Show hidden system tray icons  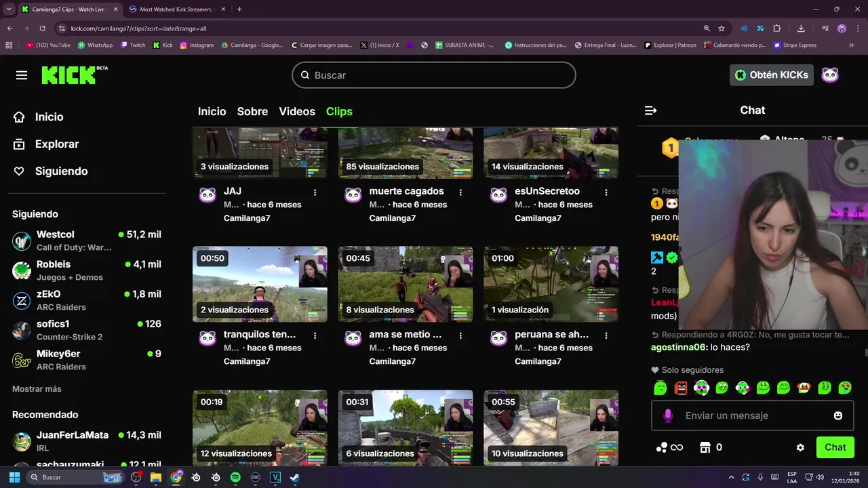coord(731,477)
